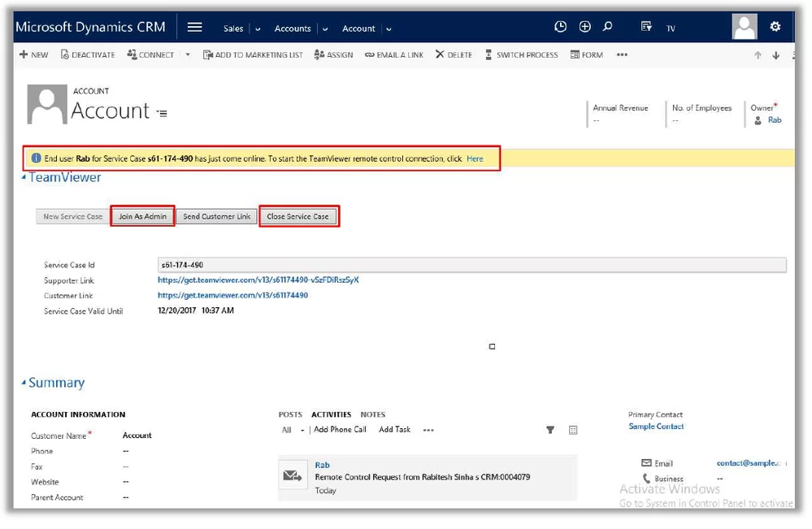The height and width of the screenshot is (529, 812).
Task: Click the Service Case Id field
Action: pyautogui.click(x=471, y=265)
